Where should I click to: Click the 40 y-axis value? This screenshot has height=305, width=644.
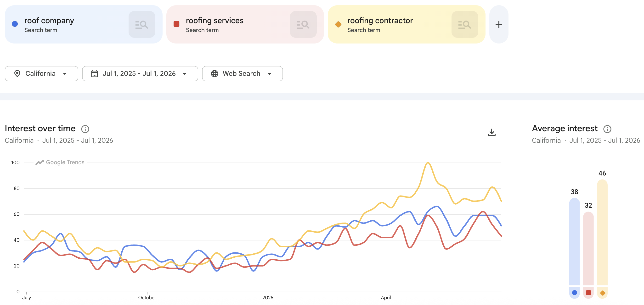[17, 240]
